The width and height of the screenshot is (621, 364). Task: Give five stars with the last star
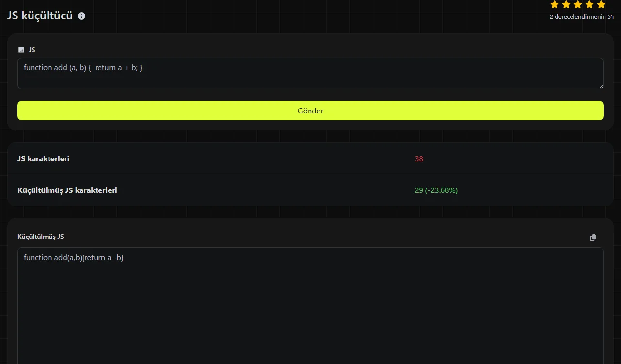[601, 5]
